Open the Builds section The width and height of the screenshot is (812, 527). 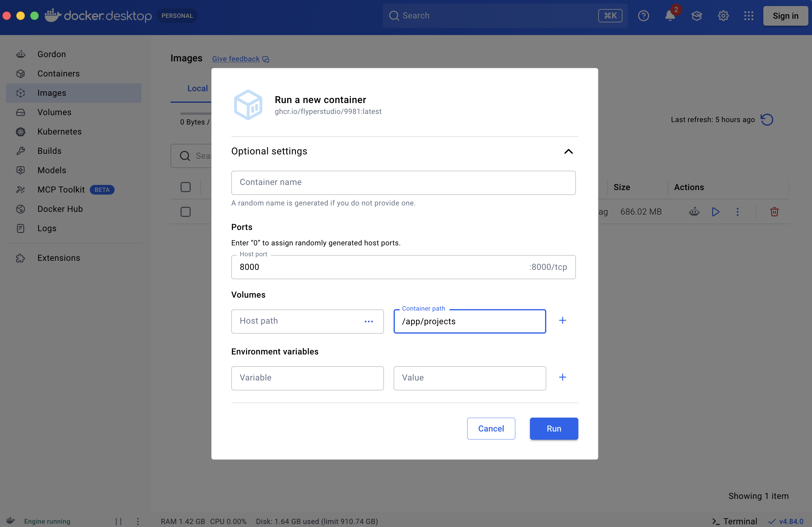click(x=73, y=151)
